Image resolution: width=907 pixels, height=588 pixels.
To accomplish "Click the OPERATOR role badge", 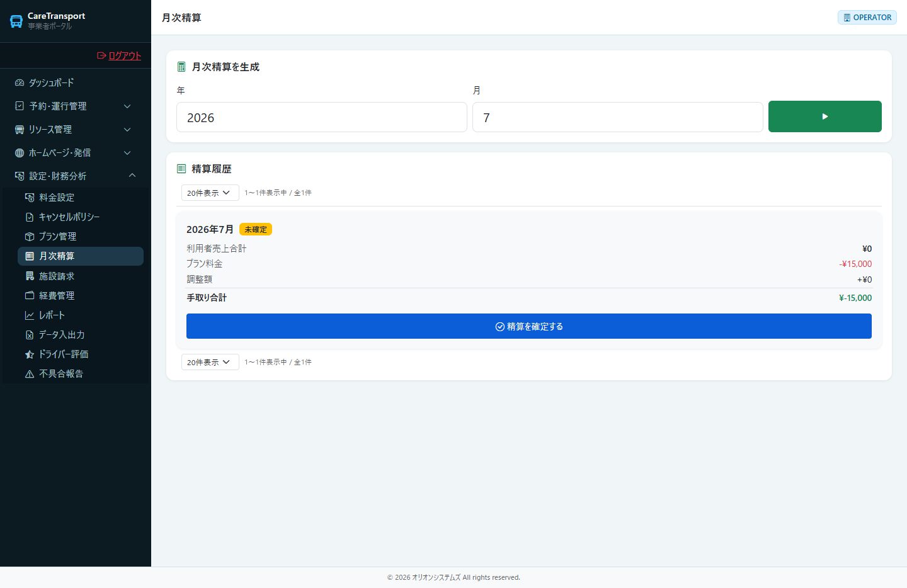I will point(867,18).
